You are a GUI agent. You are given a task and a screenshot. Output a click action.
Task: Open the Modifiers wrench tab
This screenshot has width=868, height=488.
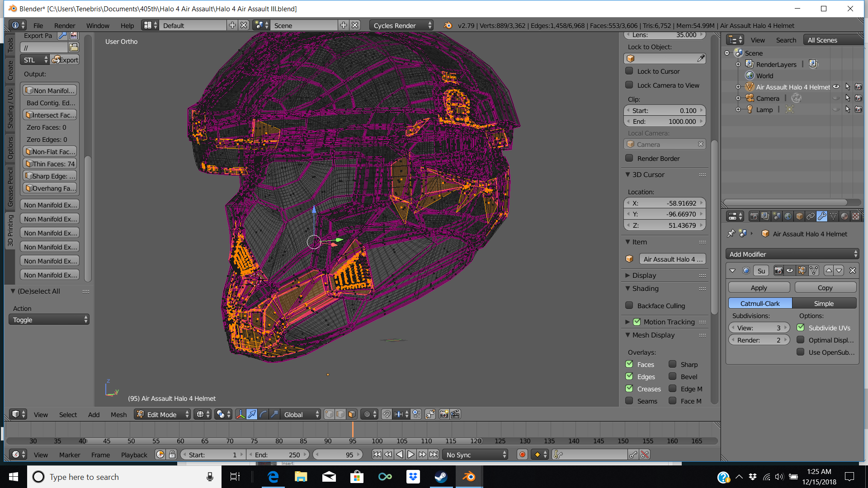(822, 216)
